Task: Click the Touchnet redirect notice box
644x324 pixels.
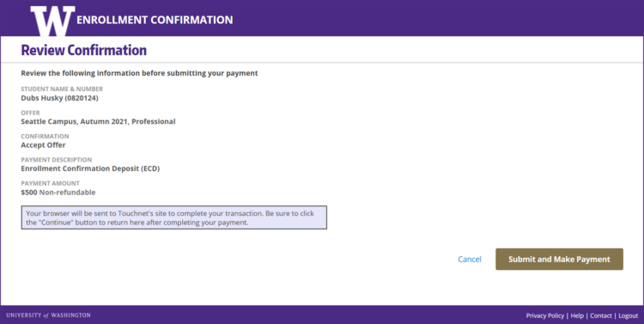Action: coord(174,217)
